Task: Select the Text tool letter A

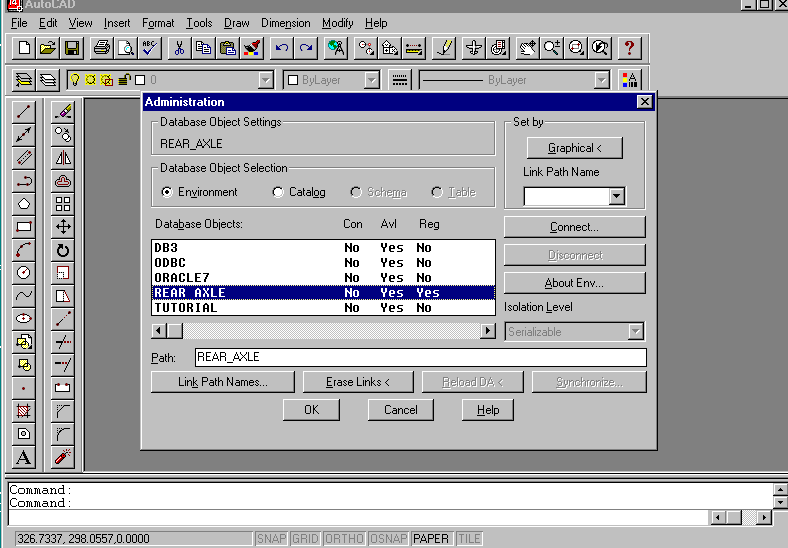Action: tap(24, 458)
